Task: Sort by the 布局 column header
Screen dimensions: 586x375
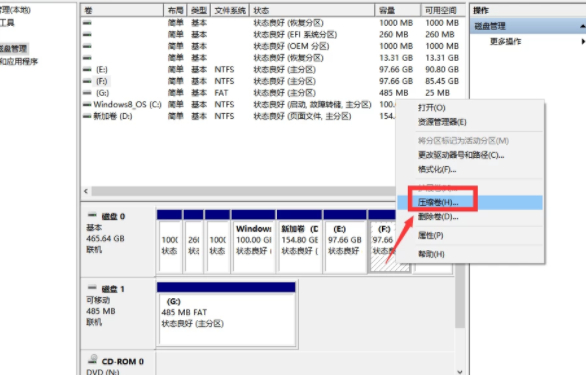Action: point(175,10)
